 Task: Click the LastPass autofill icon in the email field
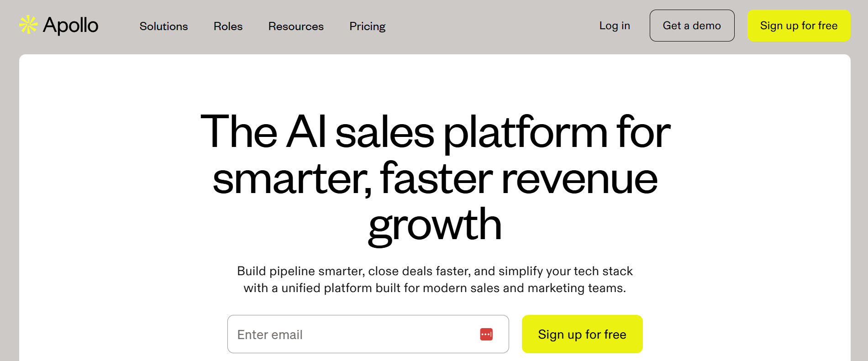(x=487, y=334)
